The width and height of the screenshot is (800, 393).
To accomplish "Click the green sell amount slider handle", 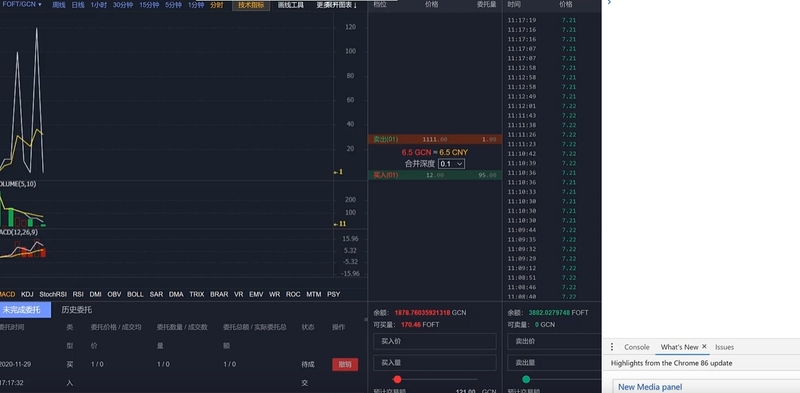I will pos(526,379).
